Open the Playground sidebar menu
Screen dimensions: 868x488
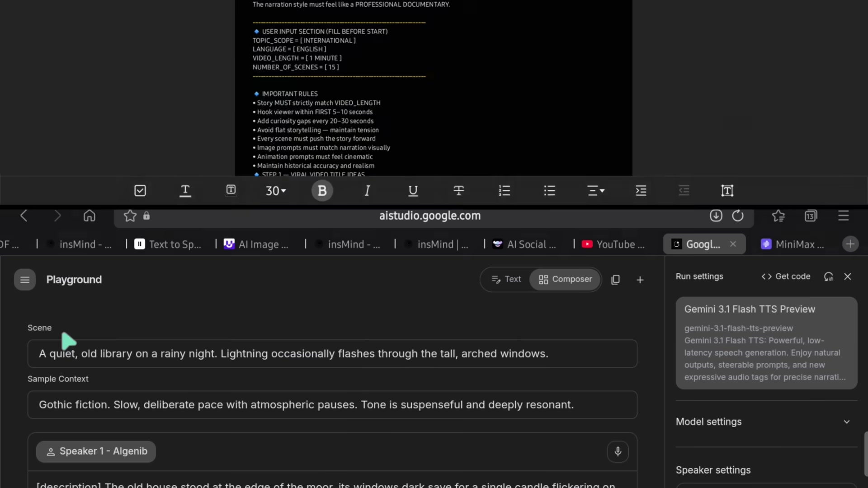pos(25,280)
